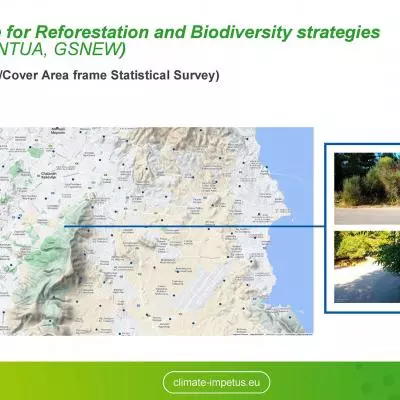Click the shrubs-by-road photo thumbnail

point(367,188)
